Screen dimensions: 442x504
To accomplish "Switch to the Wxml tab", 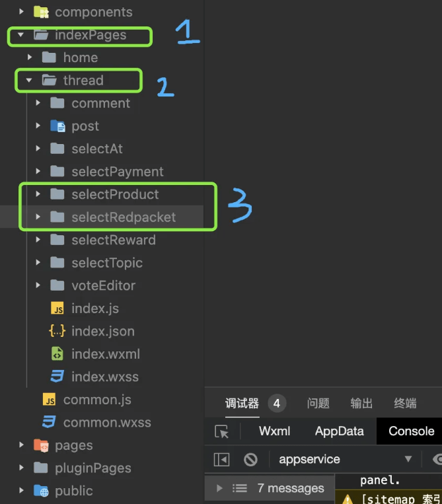I will click(274, 431).
